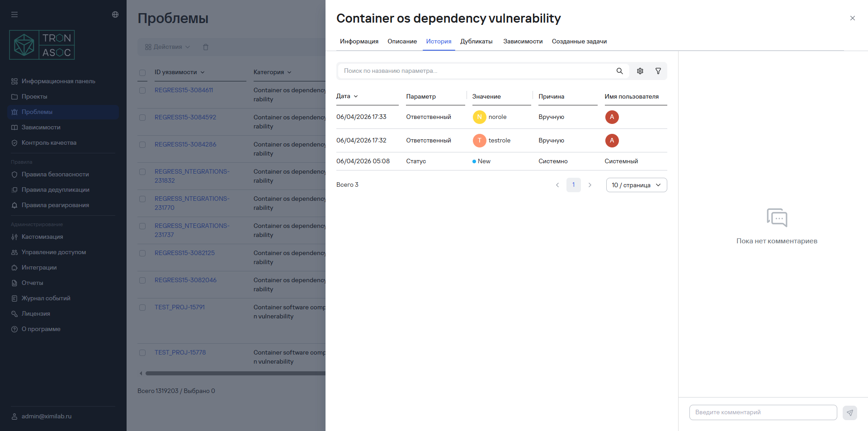This screenshot has height=431, width=868.
Task: Click the search magnifier icon in history panel
Action: (619, 71)
